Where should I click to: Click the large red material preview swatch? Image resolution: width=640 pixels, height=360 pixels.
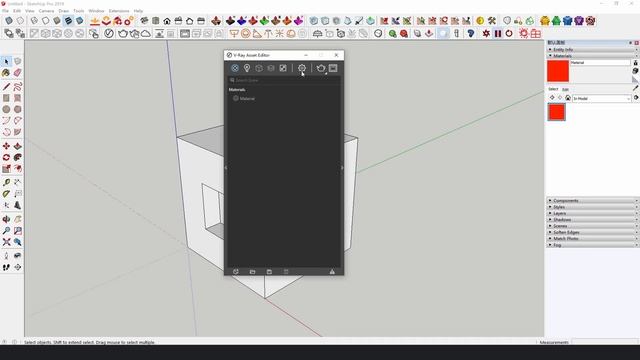coord(558,71)
